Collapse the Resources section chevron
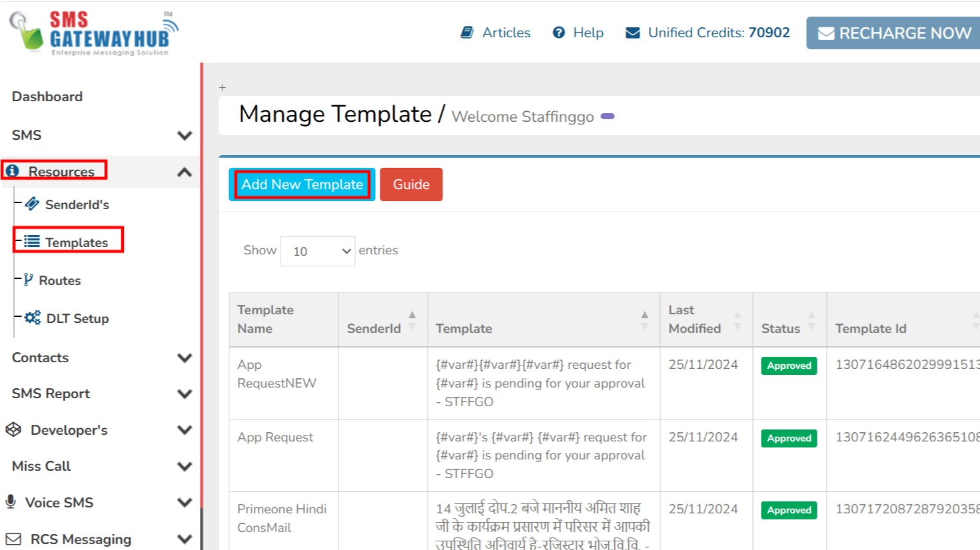This screenshot has width=980, height=550. pyautogui.click(x=185, y=172)
